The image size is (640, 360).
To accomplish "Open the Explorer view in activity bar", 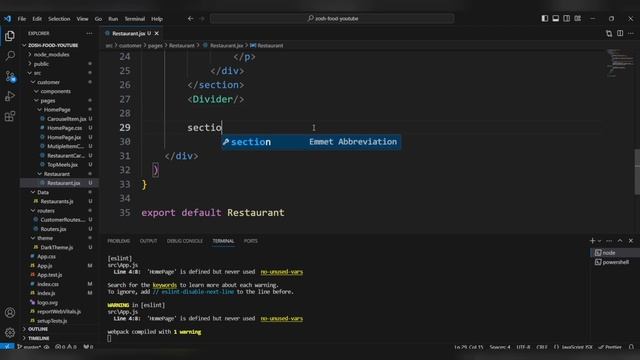I will pos(10,36).
